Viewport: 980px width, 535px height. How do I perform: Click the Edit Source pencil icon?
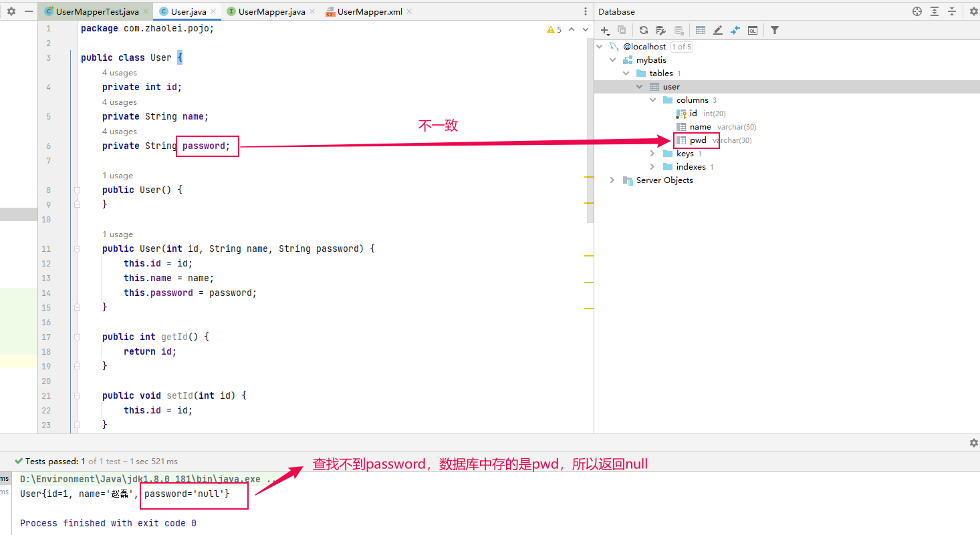(x=718, y=30)
